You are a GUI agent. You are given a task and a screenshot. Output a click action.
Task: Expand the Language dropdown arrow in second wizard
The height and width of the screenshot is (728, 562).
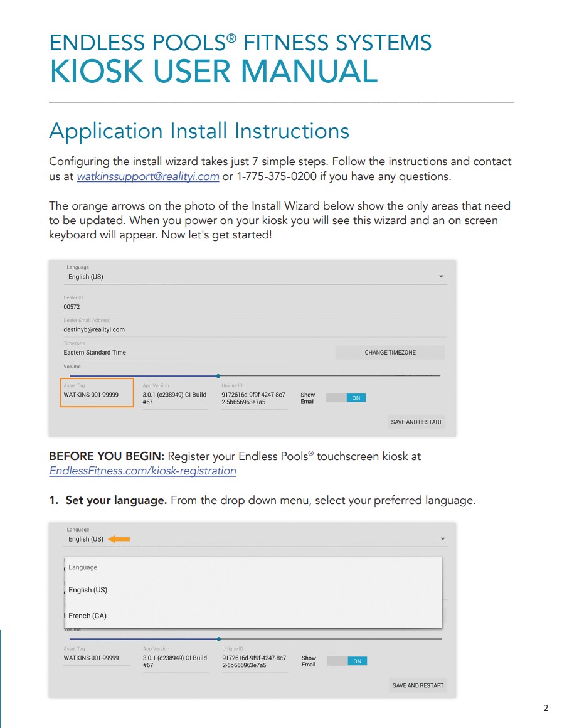point(442,539)
